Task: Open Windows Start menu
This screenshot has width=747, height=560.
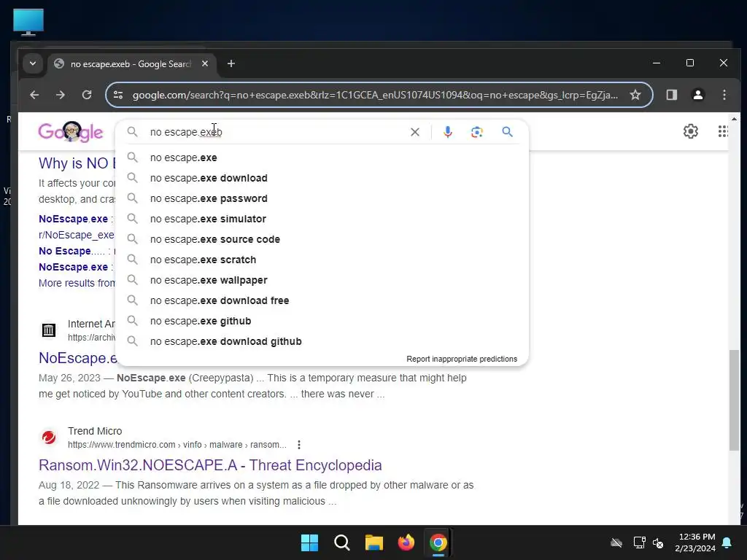Action: [309, 542]
